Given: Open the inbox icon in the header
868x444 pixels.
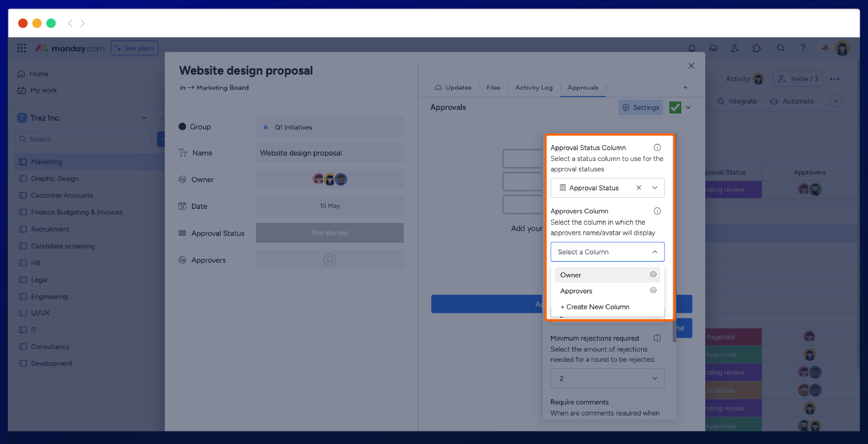Looking at the screenshot, I should (x=713, y=48).
